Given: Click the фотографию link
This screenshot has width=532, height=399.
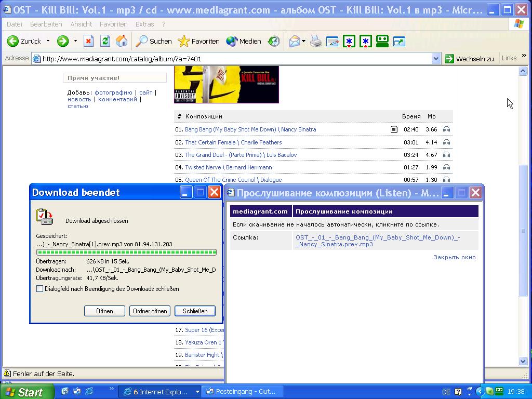Looking at the screenshot, I should tap(113, 92).
